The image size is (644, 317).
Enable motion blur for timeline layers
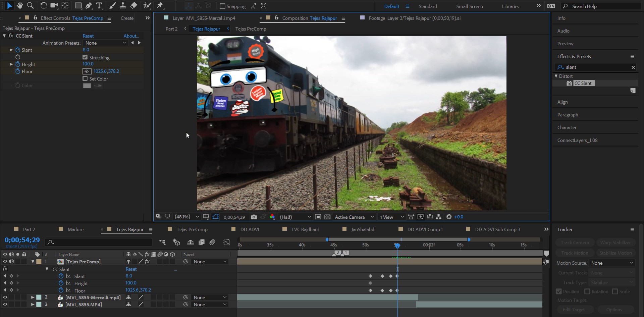coord(212,242)
